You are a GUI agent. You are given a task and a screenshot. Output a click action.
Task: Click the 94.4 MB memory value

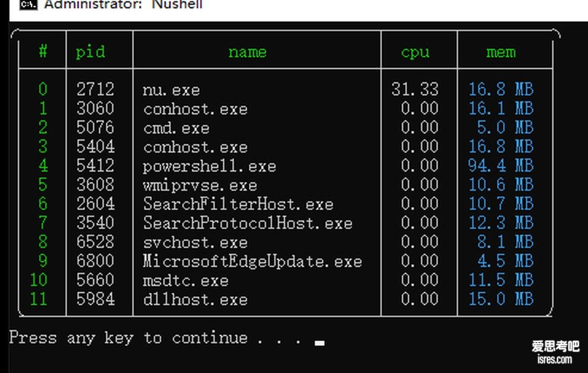(501, 166)
